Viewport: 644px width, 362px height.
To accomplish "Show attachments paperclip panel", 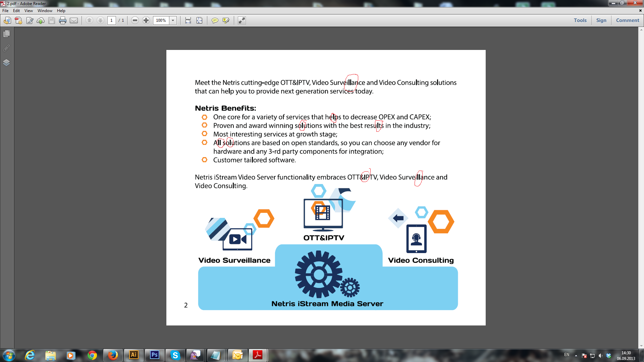I will click(x=6, y=48).
